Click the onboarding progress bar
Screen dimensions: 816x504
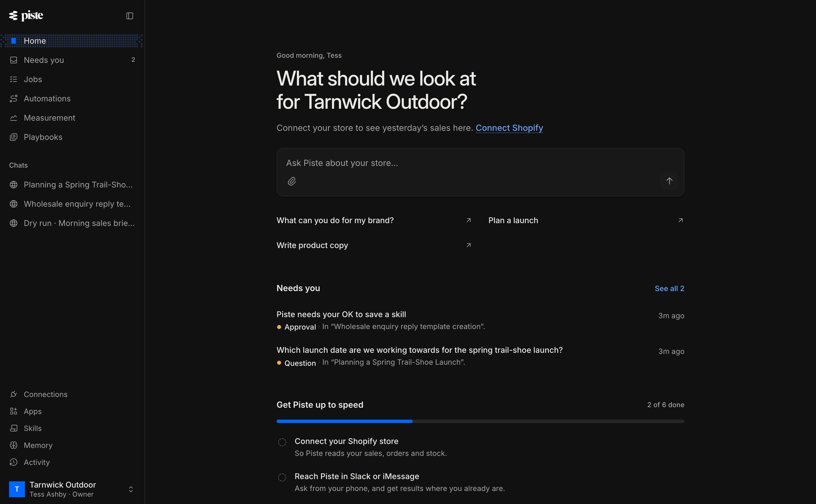pos(480,421)
